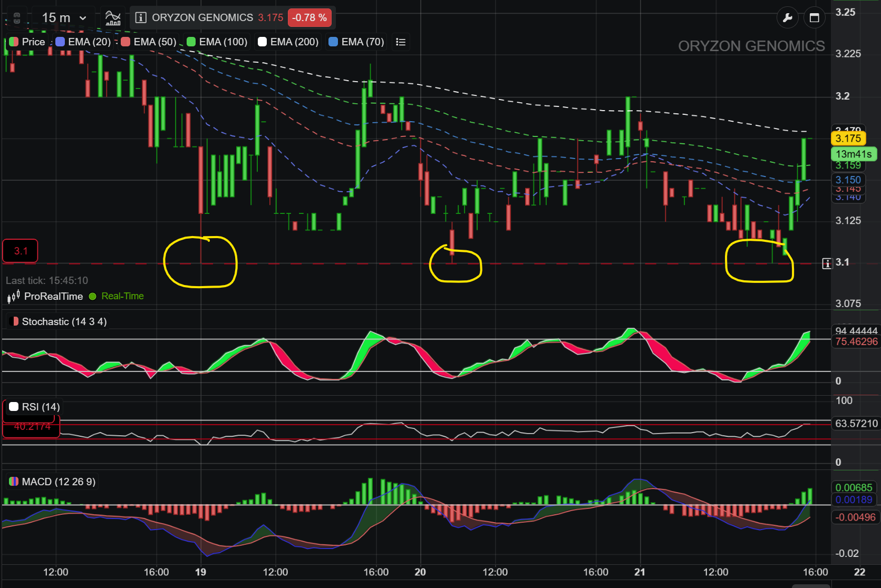
Task: Expand the MACD (12 26 9) indicator label
Action: pyautogui.click(x=53, y=482)
